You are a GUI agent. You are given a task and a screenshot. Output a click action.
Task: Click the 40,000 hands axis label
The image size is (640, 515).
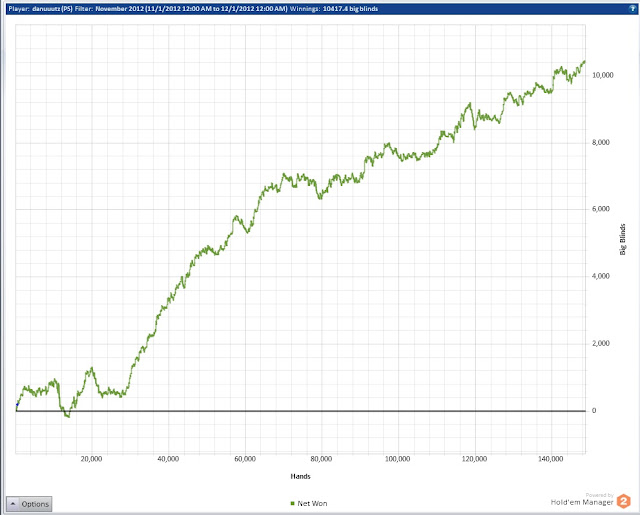point(168,459)
